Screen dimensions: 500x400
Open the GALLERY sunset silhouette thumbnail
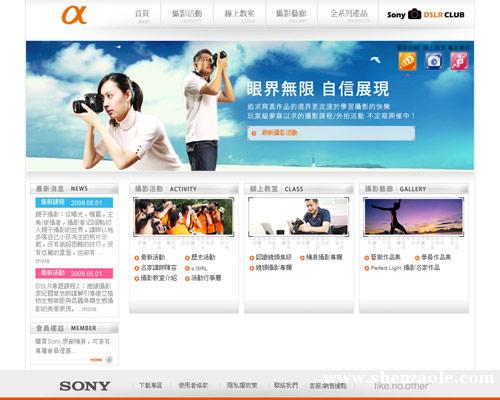point(414,217)
